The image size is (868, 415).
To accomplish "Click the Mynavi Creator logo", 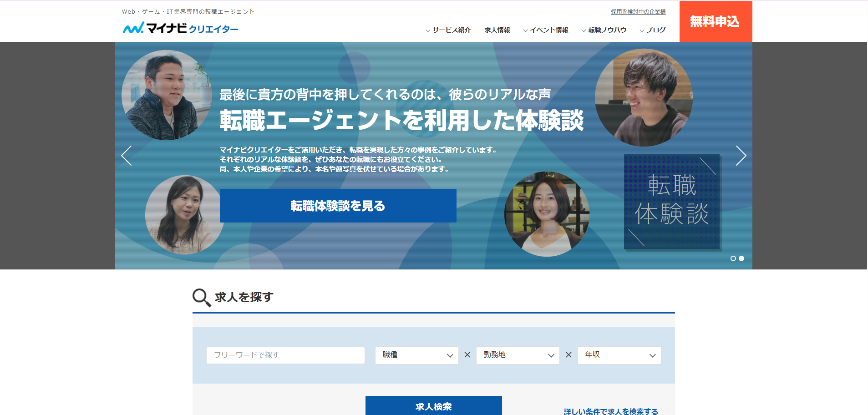I will [180, 28].
